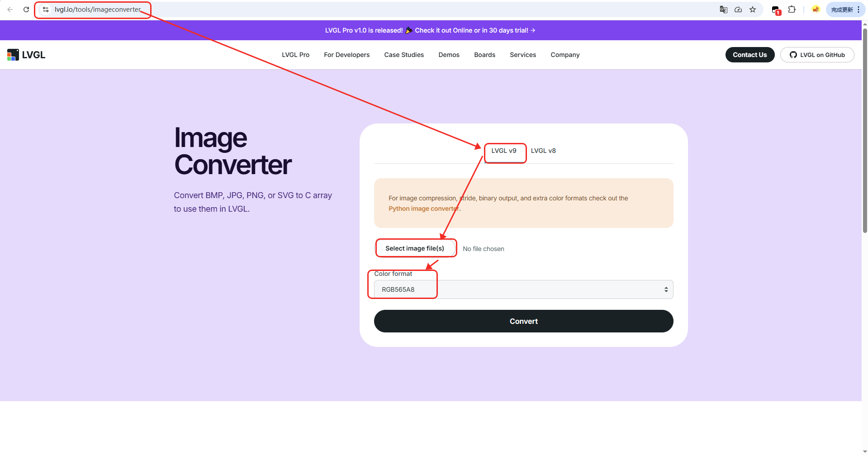The height and width of the screenshot is (455, 868).
Task: Open the For Developers menu
Action: pyautogui.click(x=346, y=55)
